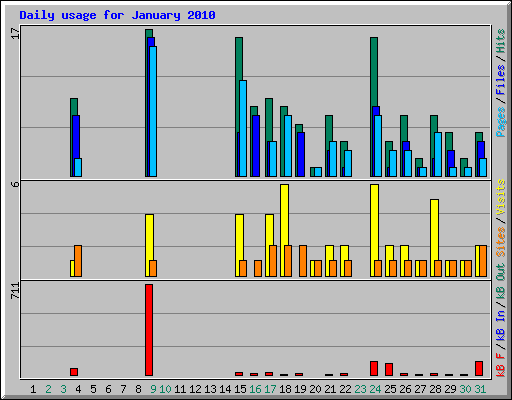Click day label 15 on the x-axis
The width and height of the screenshot is (512, 400).
coord(240,389)
